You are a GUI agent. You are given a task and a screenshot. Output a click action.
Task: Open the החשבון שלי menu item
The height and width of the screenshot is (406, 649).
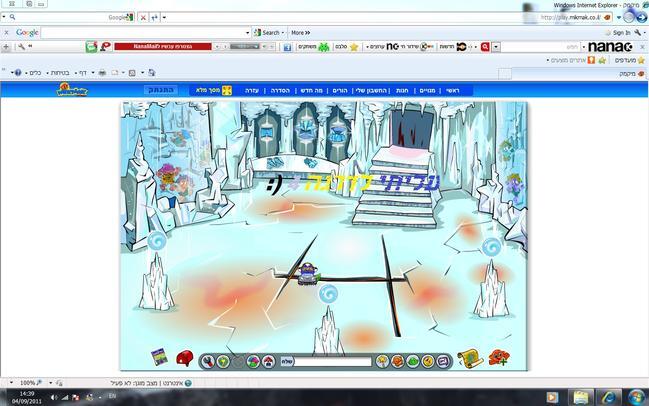(x=371, y=90)
